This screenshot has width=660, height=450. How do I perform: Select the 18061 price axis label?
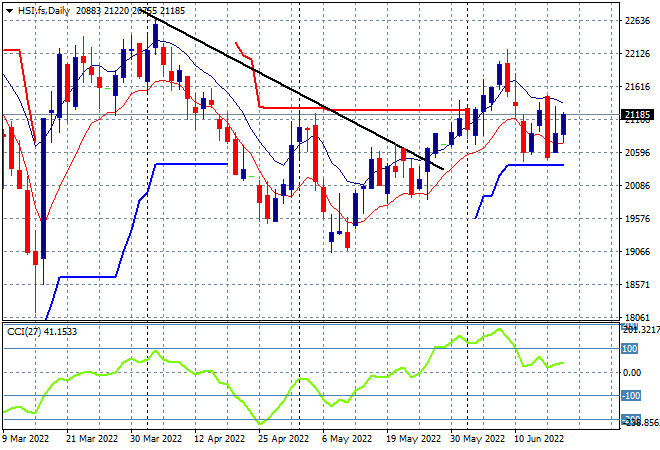point(637,318)
